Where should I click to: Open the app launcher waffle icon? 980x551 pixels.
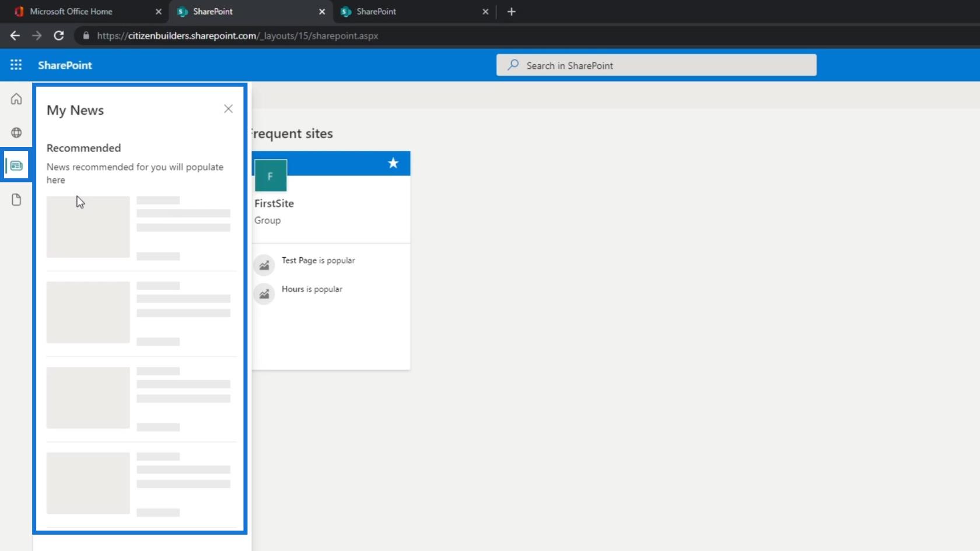click(16, 65)
